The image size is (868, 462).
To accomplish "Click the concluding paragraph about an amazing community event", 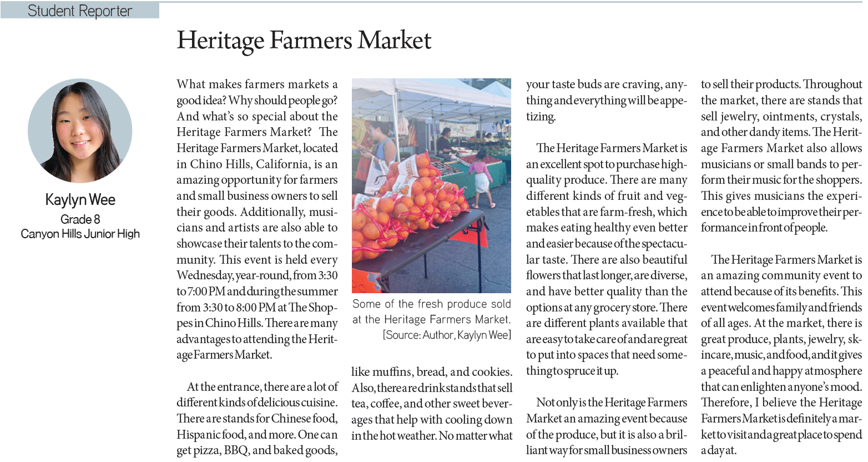I will click(781, 355).
